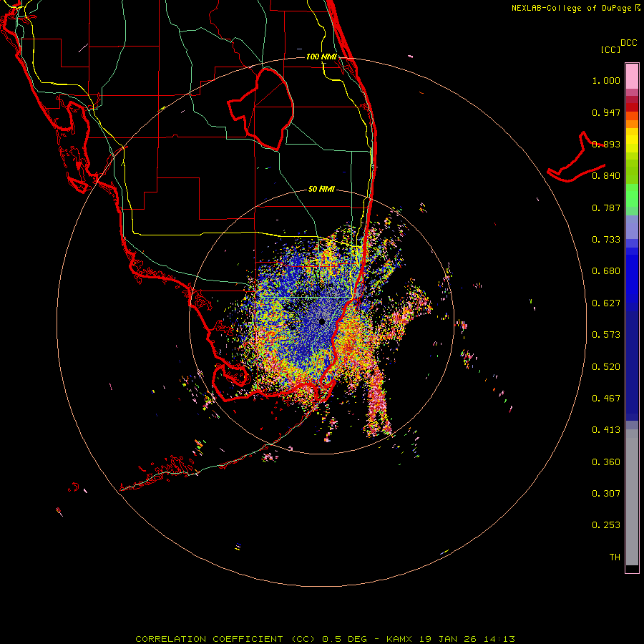The width and height of the screenshot is (644, 644).
Task: Click the 0.733 scale value
Action: [x=606, y=240]
